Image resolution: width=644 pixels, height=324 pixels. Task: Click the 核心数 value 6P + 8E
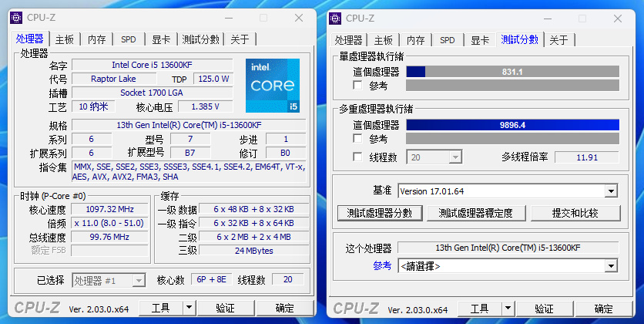click(212, 279)
